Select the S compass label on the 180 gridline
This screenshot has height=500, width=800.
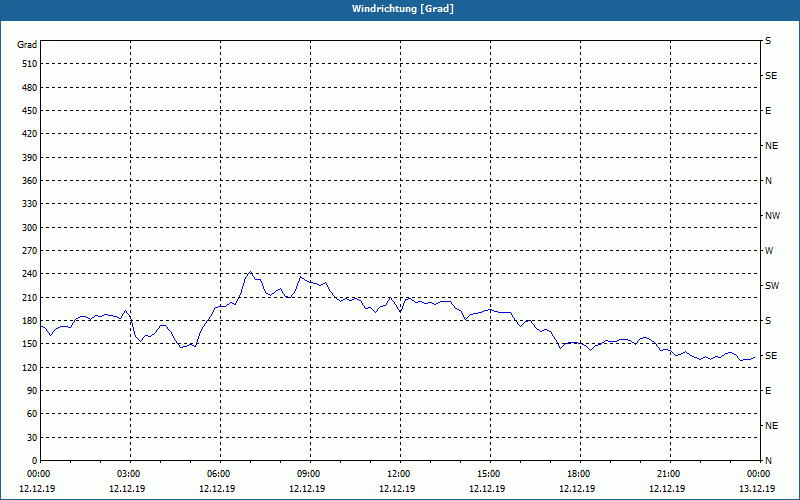point(768,321)
